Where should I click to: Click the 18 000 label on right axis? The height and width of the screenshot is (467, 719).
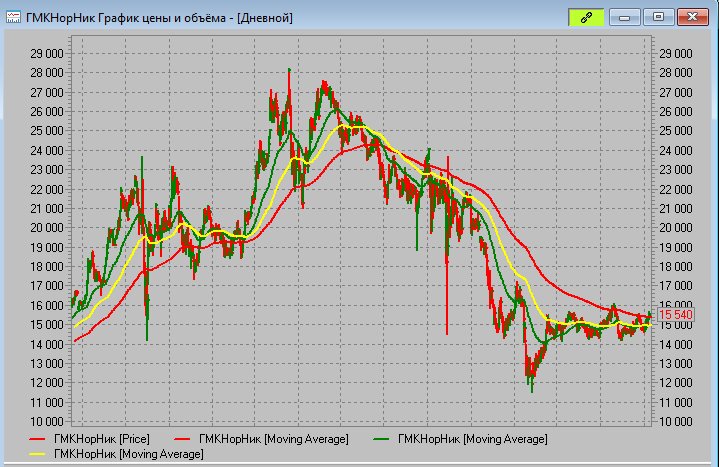tap(675, 267)
